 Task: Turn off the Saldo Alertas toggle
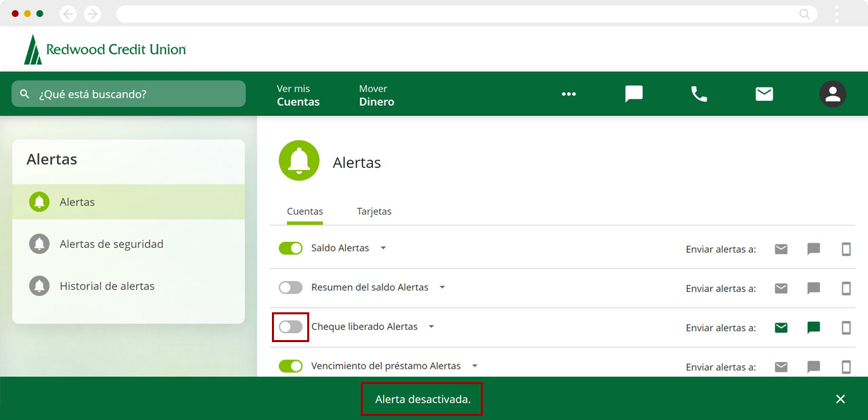click(290, 249)
